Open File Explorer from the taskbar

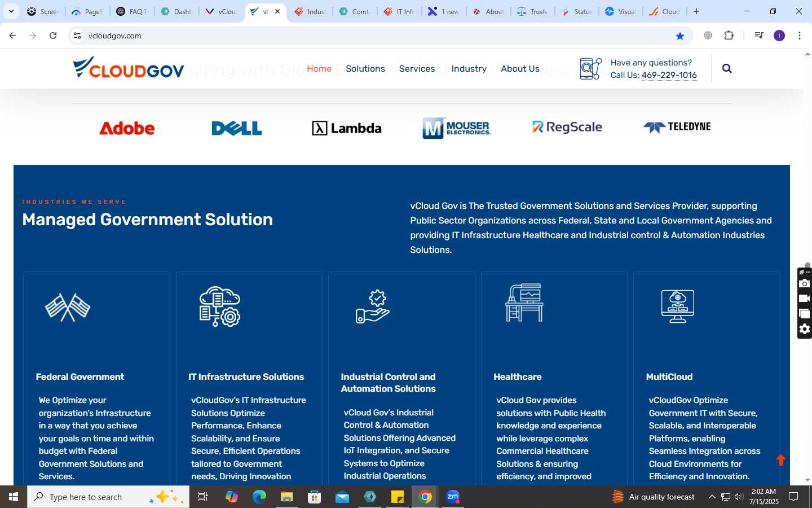pos(286,497)
